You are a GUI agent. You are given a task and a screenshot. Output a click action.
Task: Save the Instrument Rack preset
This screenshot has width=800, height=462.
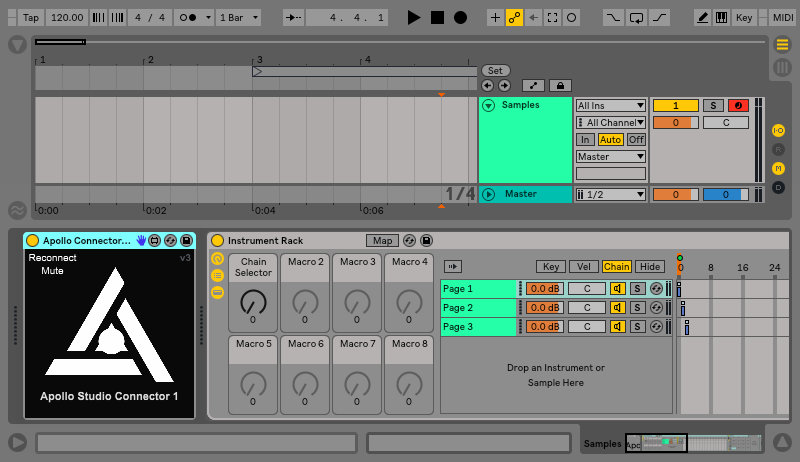click(427, 241)
